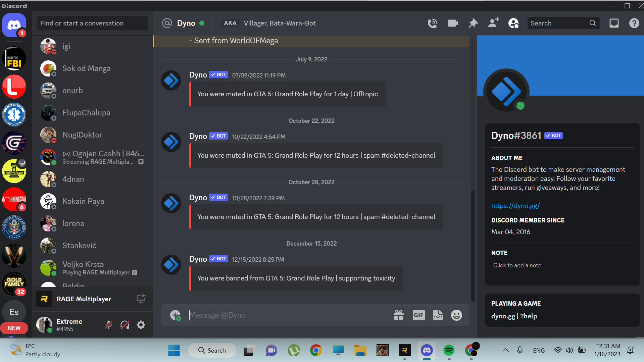This screenshot has width=644, height=362.
Task: Open taskbar clock and date
Action: point(608,350)
